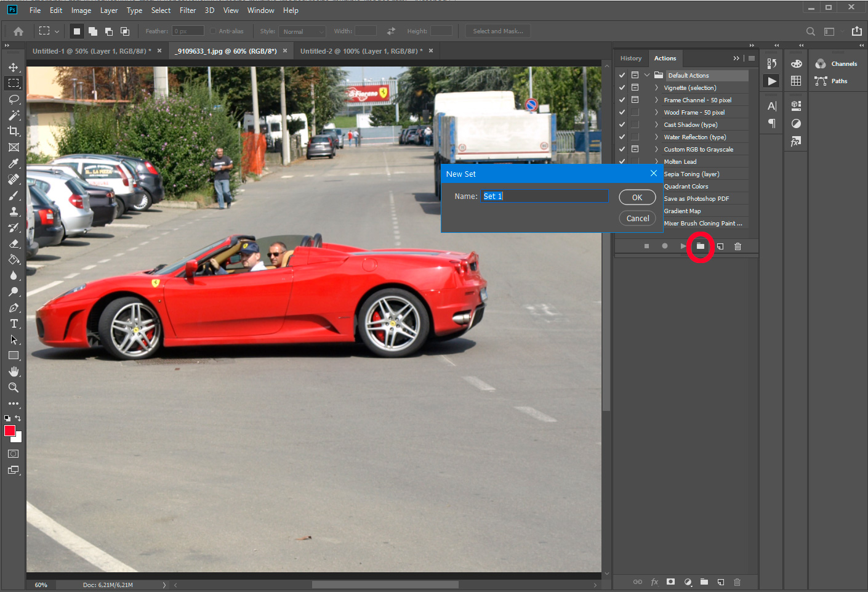Click OK in the New Set dialog

(637, 197)
